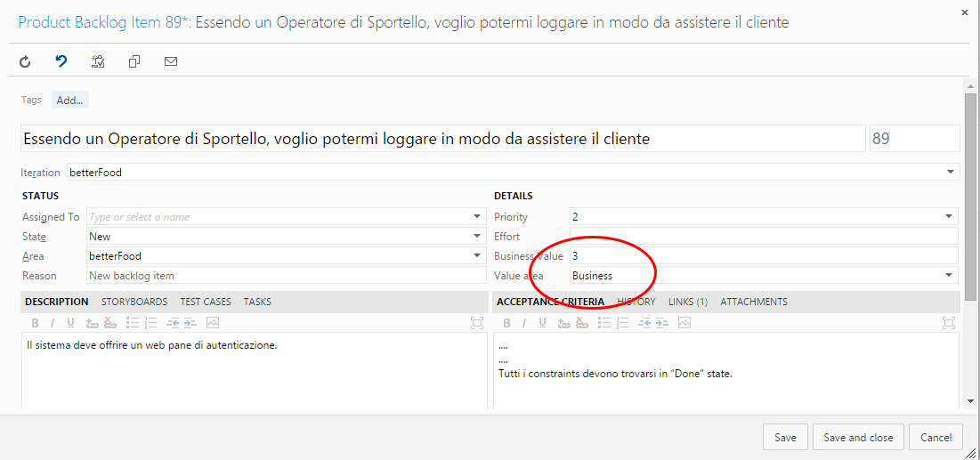
Task: Open the Test Cases tab
Action: (x=206, y=302)
